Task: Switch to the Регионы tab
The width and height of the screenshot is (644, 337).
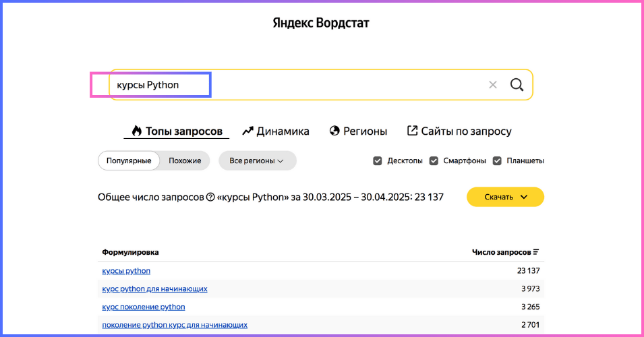Action: pos(358,131)
